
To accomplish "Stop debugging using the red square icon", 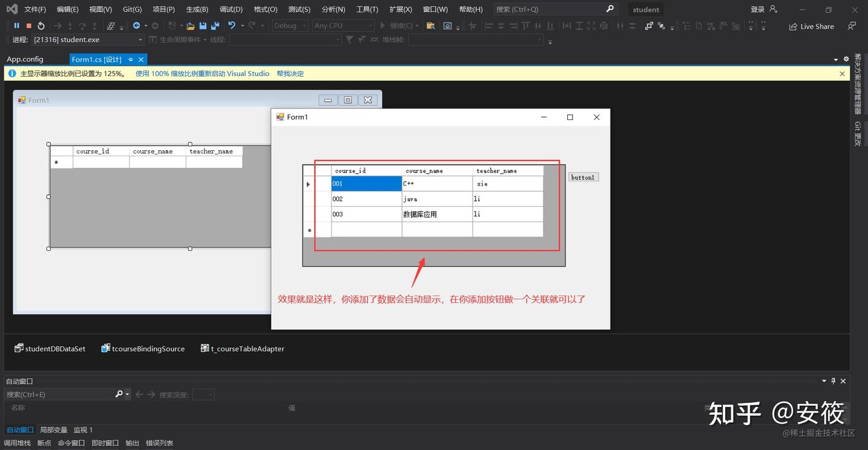I will (x=29, y=25).
